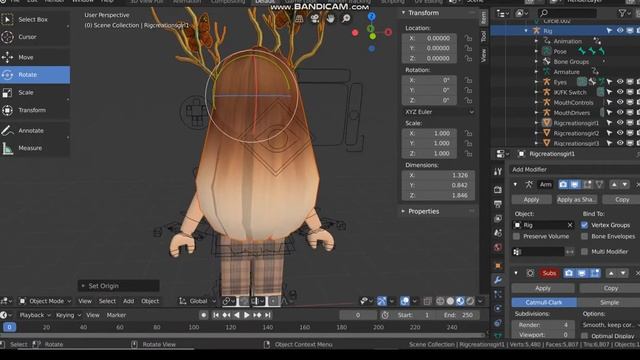640x360 pixels.
Task: Open the viewport Add menu
Action: pyautogui.click(x=129, y=301)
